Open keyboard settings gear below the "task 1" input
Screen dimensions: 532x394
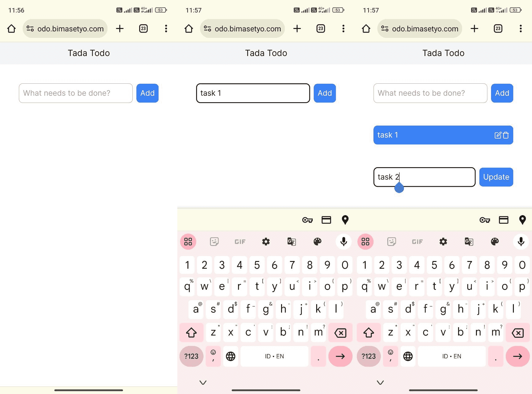266,242
